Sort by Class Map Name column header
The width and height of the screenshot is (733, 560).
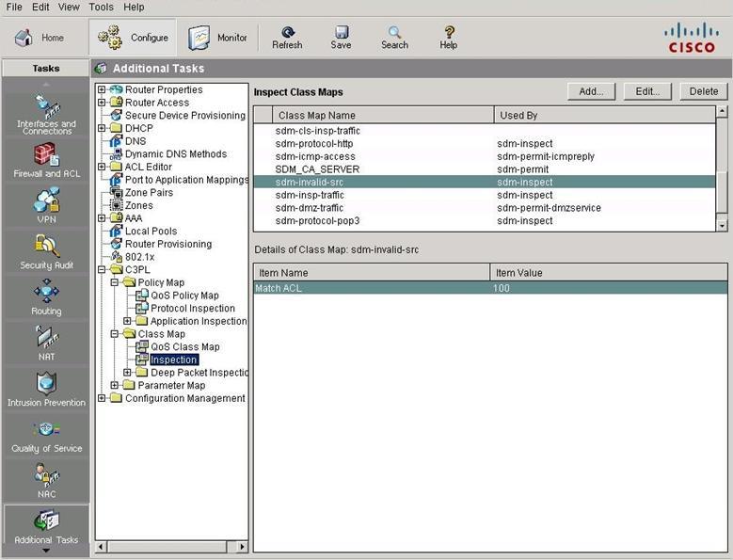(383, 115)
